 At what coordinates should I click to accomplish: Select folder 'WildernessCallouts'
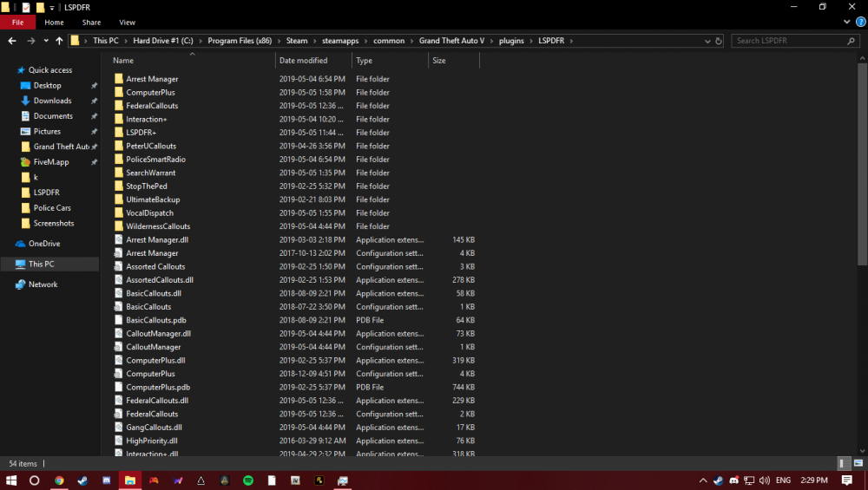point(158,226)
